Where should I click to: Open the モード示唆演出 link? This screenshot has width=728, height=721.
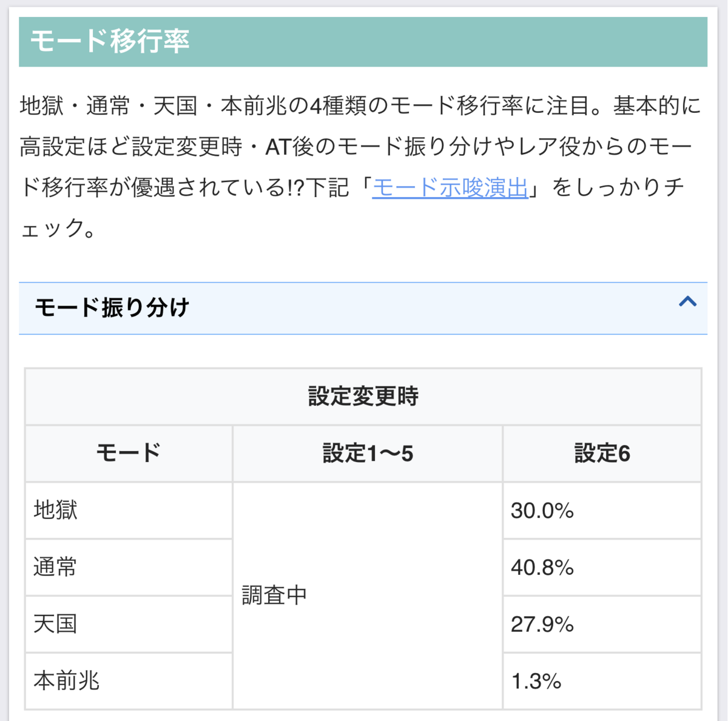[450, 187]
